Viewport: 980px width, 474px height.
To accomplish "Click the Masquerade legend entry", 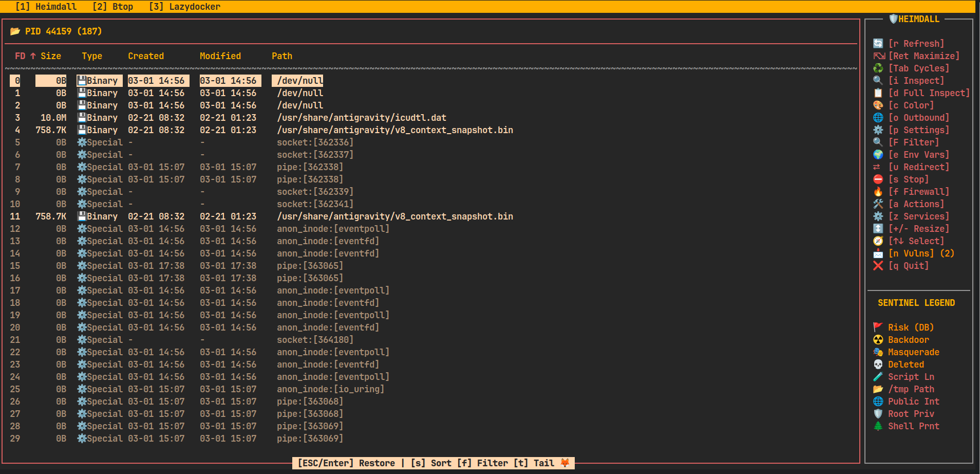I will point(906,352).
